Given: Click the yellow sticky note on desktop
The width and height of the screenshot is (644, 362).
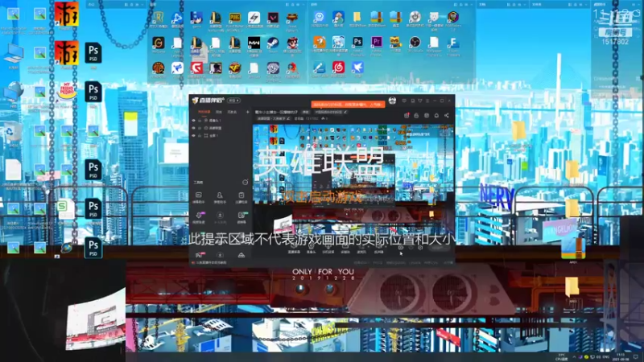Looking at the screenshot, I should [130, 125].
